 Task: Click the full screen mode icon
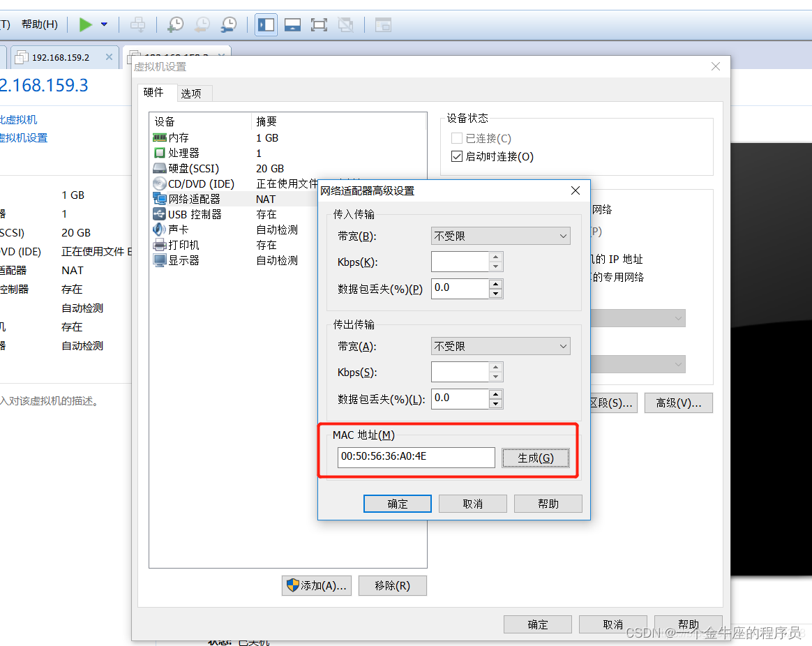pos(319,24)
